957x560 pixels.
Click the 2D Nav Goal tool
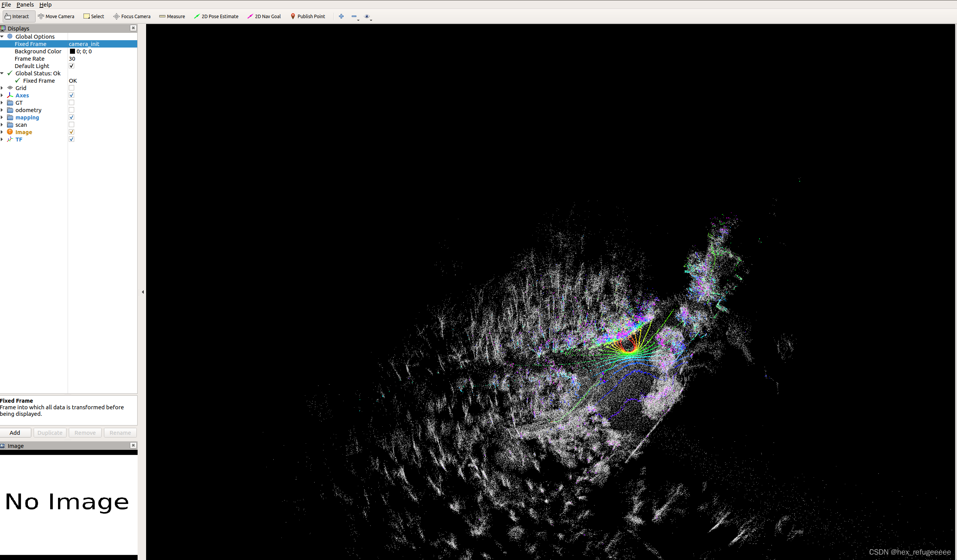[264, 16]
